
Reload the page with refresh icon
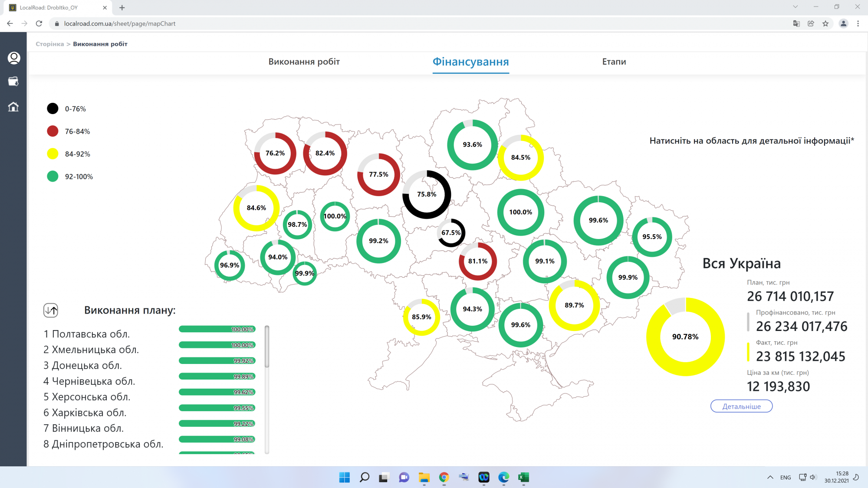point(39,23)
